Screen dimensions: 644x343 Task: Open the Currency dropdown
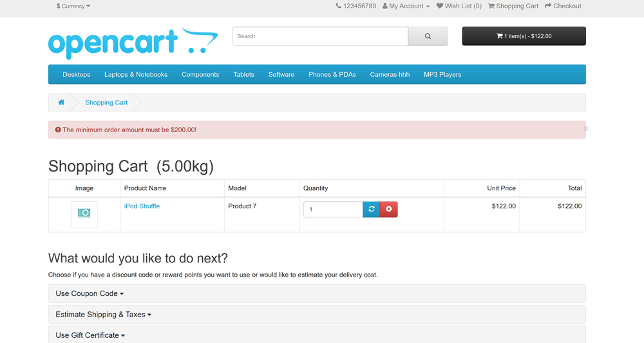coord(73,6)
